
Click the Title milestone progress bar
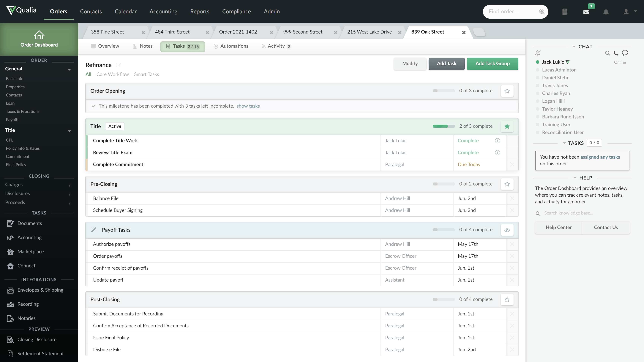tap(443, 126)
